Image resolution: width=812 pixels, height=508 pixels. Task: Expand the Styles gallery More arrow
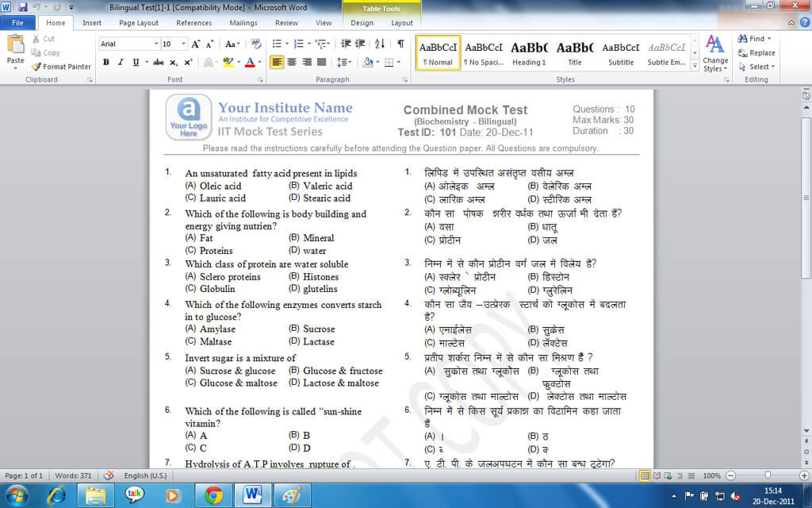(x=695, y=66)
